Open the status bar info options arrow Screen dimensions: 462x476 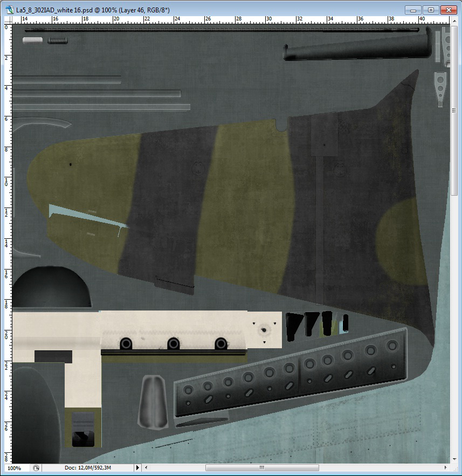click(137, 468)
